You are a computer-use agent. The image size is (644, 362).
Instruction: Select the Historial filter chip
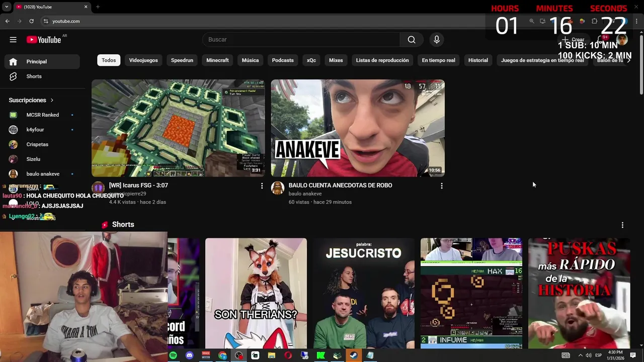tap(478, 60)
